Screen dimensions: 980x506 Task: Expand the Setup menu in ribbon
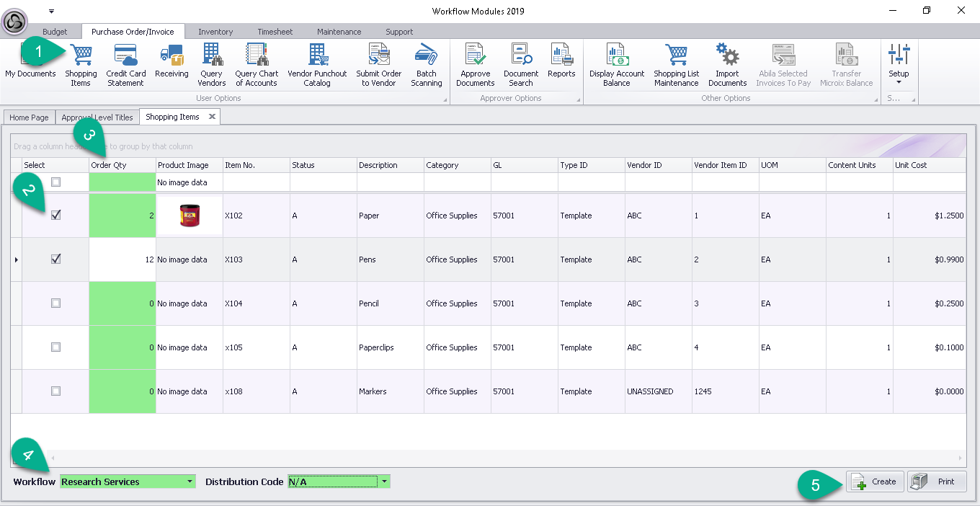click(x=899, y=65)
